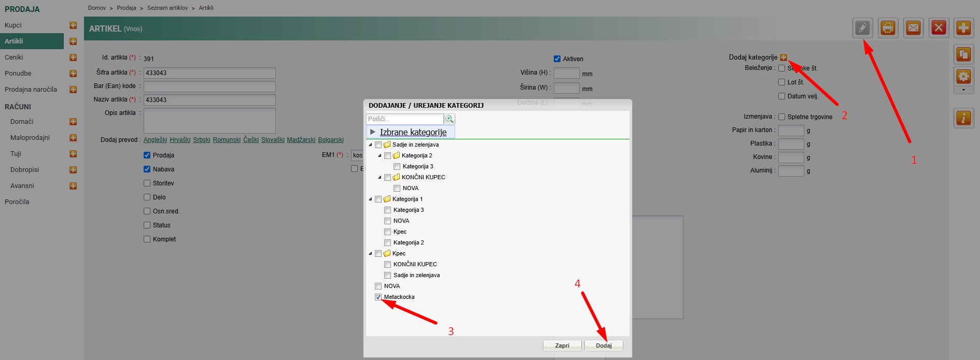The height and width of the screenshot is (360, 980).
Task: Check the Sadje in zelenjava folder checkbox
Action: [x=378, y=145]
